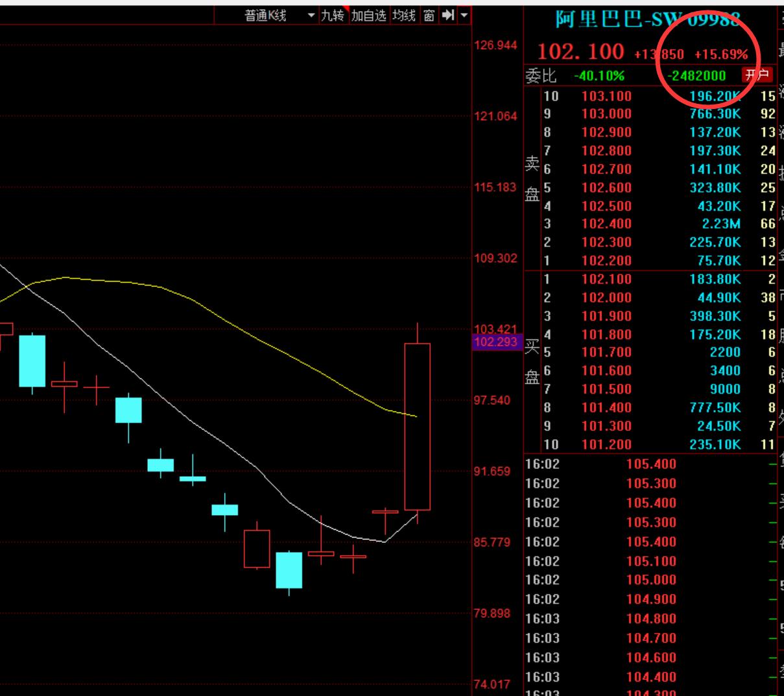This screenshot has height=696, width=784.
Task: Click sell price 102.300
Action: point(606,242)
